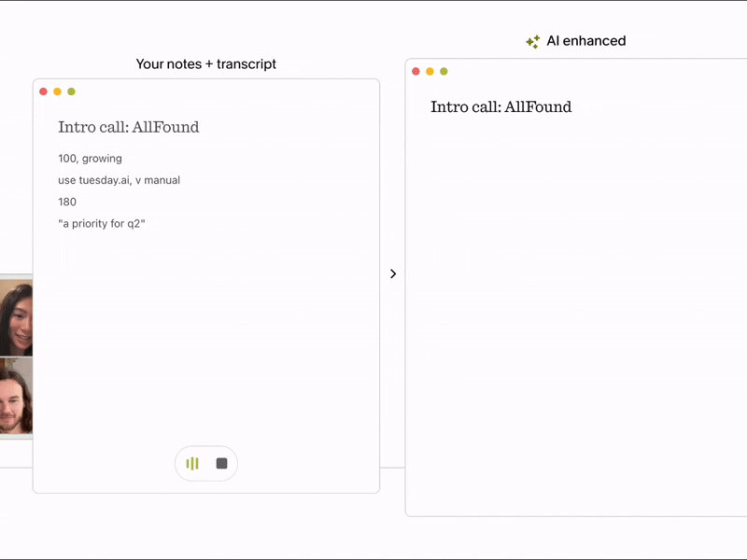The image size is (747, 560).
Task: Minimize the AI enhanced window with its yellow button
Action: point(430,71)
